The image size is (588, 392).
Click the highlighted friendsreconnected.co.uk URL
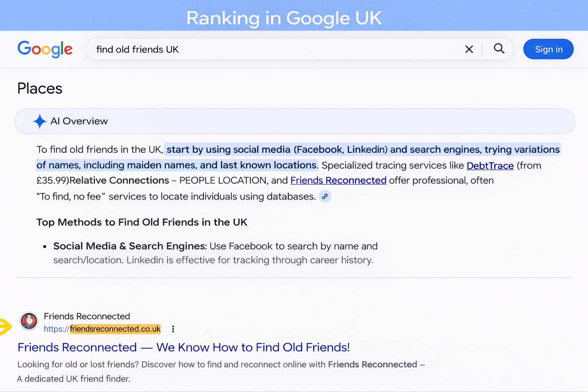(115, 329)
